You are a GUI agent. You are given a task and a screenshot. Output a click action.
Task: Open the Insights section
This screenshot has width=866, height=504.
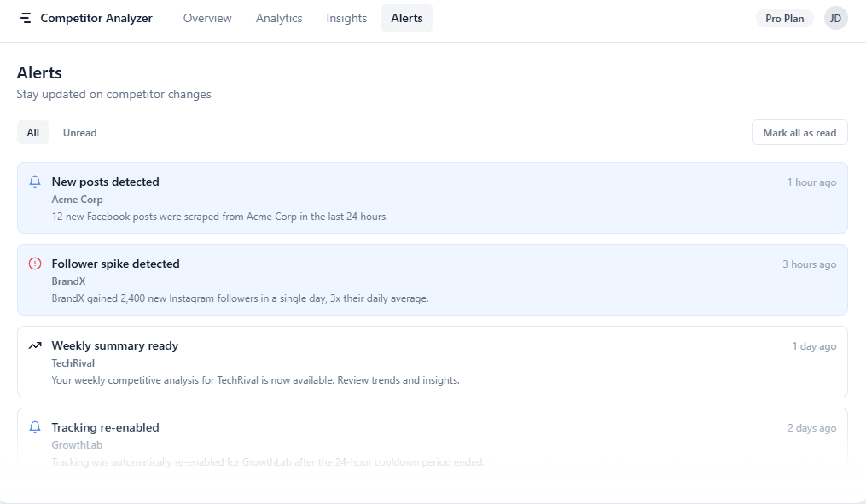point(346,17)
